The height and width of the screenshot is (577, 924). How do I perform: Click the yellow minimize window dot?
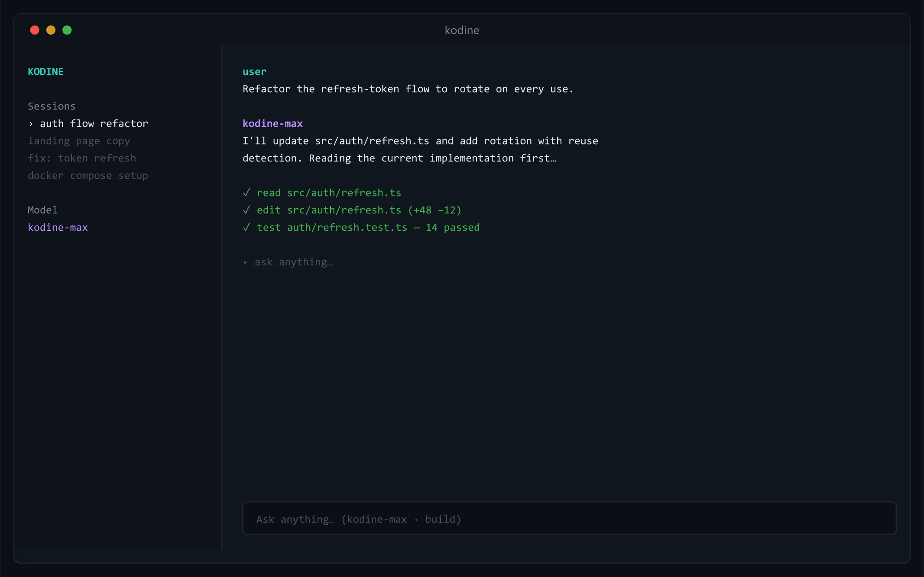(51, 30)
